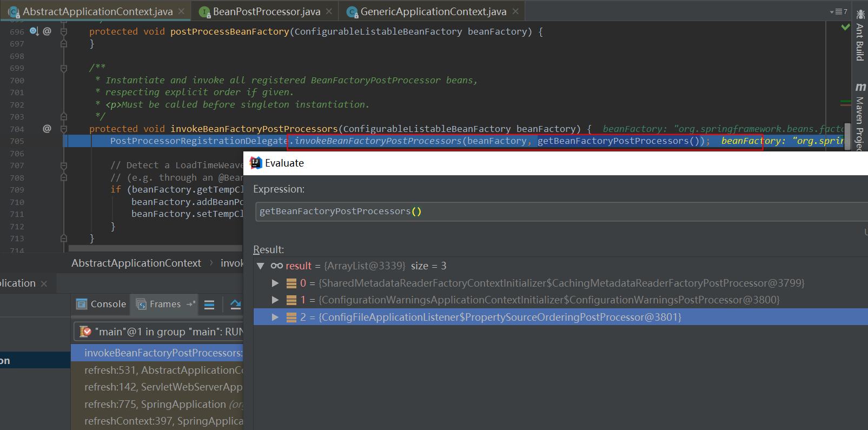Expand element 2 PropertySourceOrderingPostProcessor
This screenshot has width=868, height=430.
pyautogui.click(x=275, y=317)
